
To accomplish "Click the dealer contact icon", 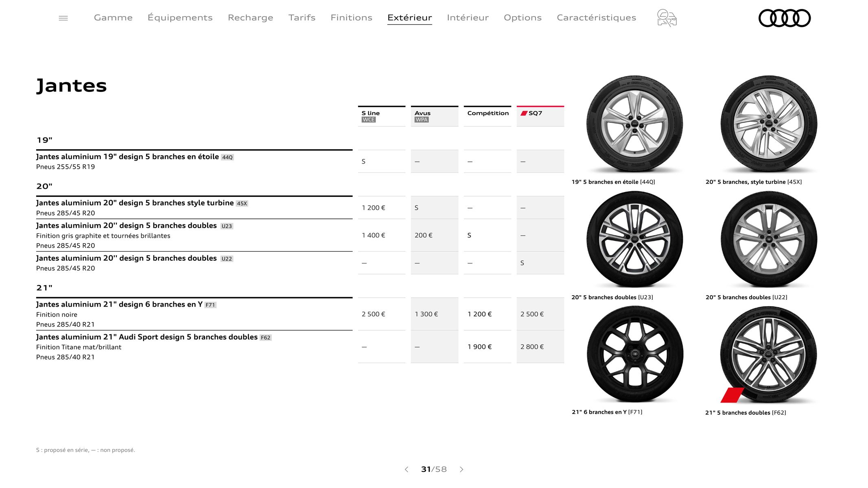I will pos(667,18).
